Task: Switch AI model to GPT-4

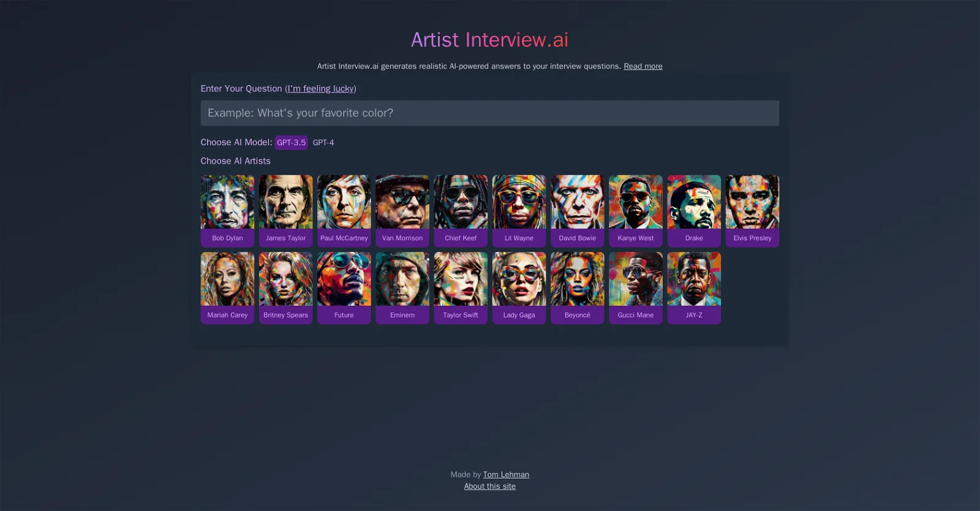Action: click(323, 143)
